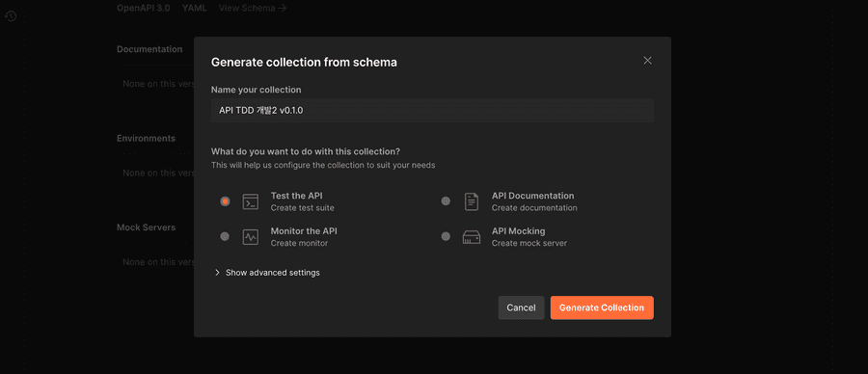Select the API Documentation radio button
This screenshot has height=374, width=868.
(x=446, y=201)
